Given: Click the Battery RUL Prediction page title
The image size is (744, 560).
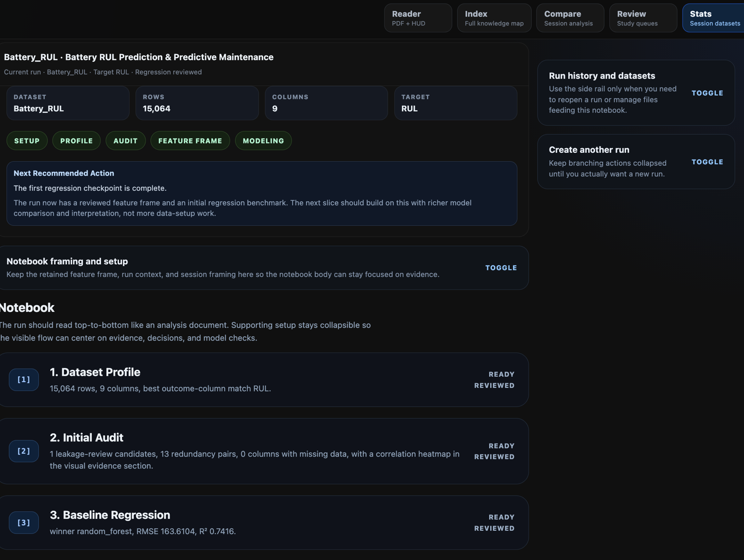Looking at the screenshot, I should coord(138,57).
